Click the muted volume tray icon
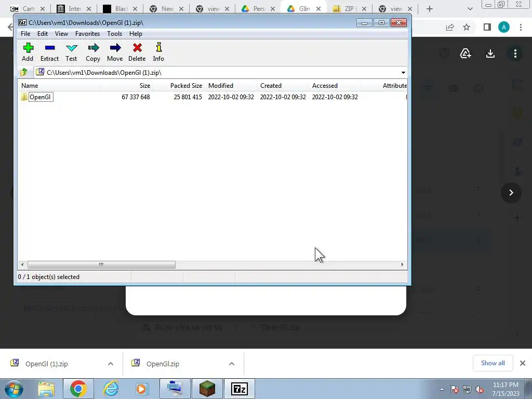Viewport: 532px width, 399px height. pos(480,390)
